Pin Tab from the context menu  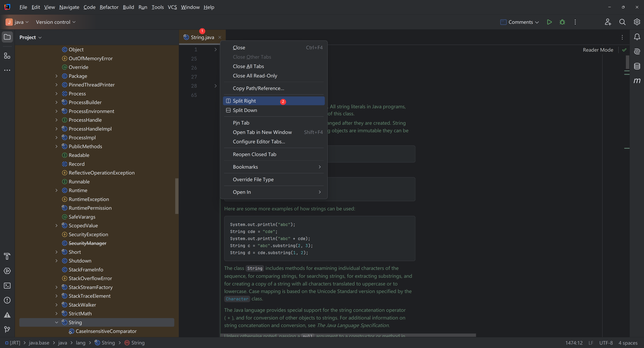point(241,123)
